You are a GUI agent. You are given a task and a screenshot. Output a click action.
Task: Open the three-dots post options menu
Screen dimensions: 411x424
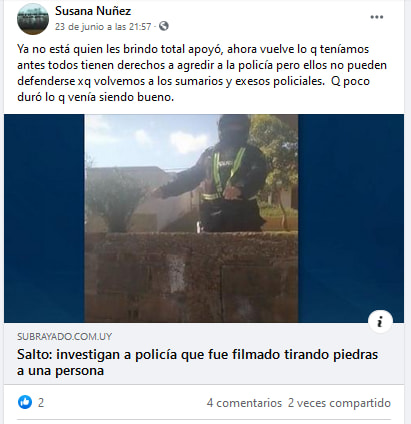click(x=377, y=17)
